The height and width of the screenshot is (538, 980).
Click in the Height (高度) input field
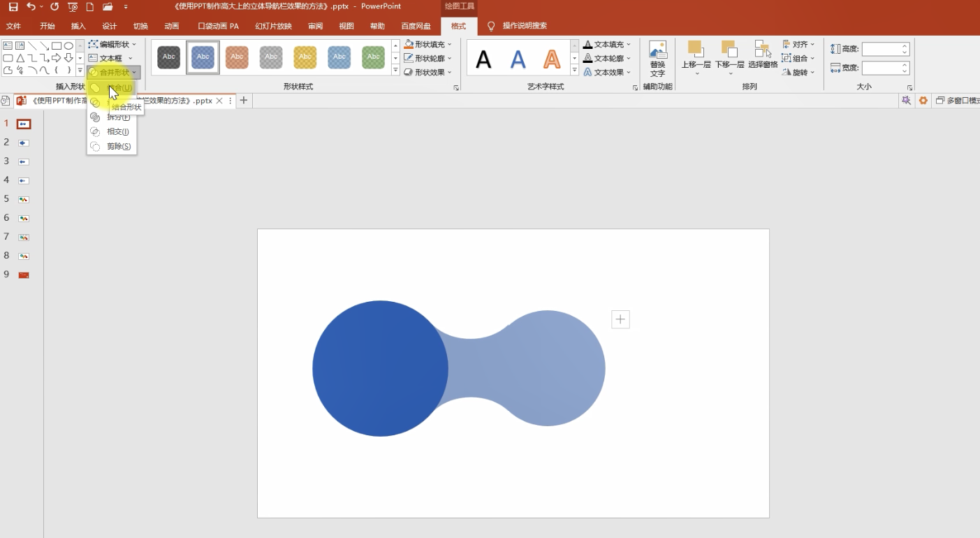pyautogui.click(x=882, y=49)
